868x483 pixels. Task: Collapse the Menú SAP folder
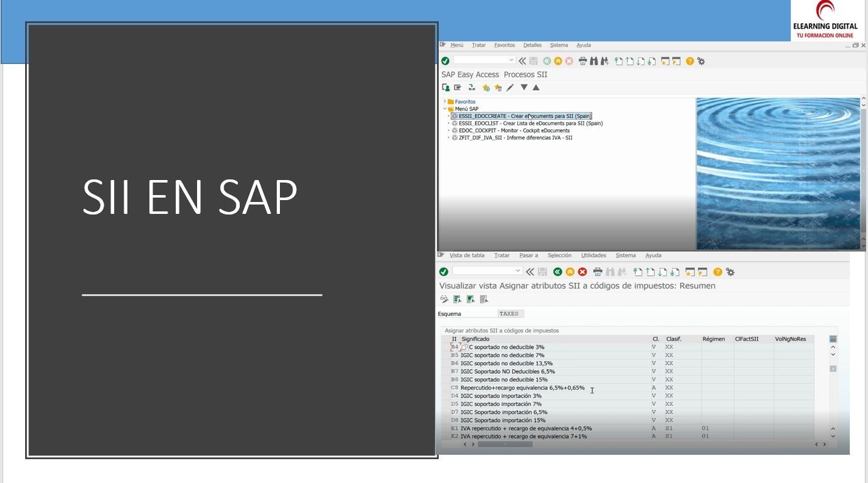tap(445, 109)
